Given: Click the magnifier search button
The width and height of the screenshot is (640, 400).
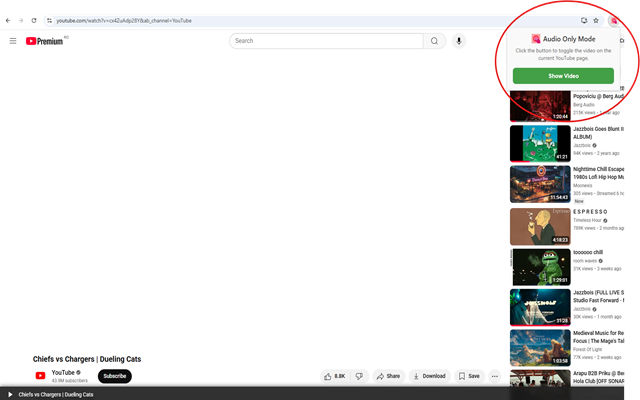Looking at the screenshot, I should pos(434,41).
